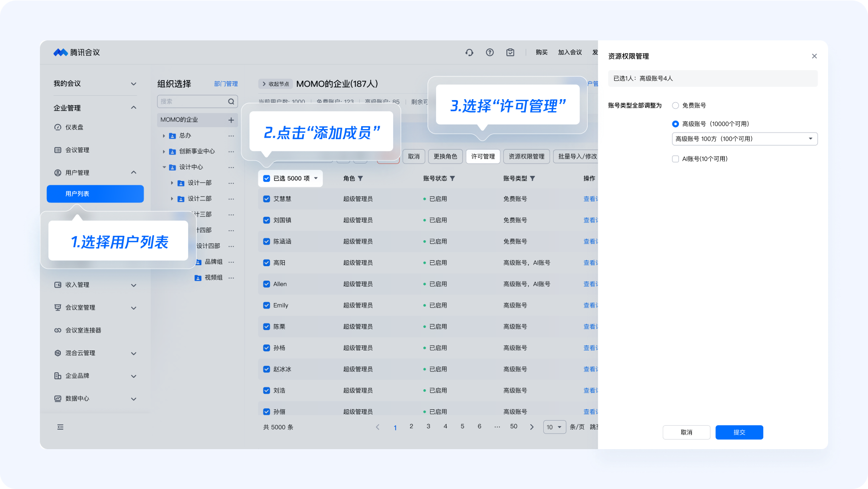The width and height of the screenshot is (868, 489).
Task: Collapse the sidebar using bottom menu icon
Action: tap(60, 427)
